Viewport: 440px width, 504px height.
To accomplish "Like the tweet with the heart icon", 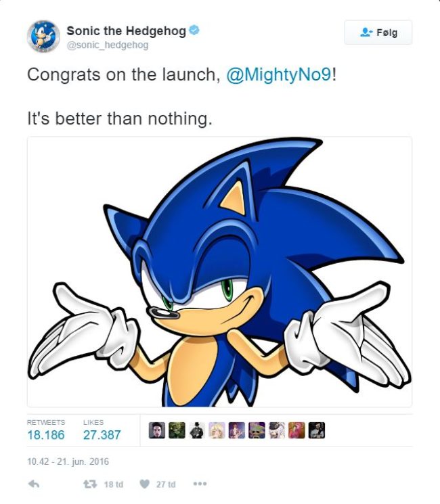I will pyautogui.click(x=144, y=484).
